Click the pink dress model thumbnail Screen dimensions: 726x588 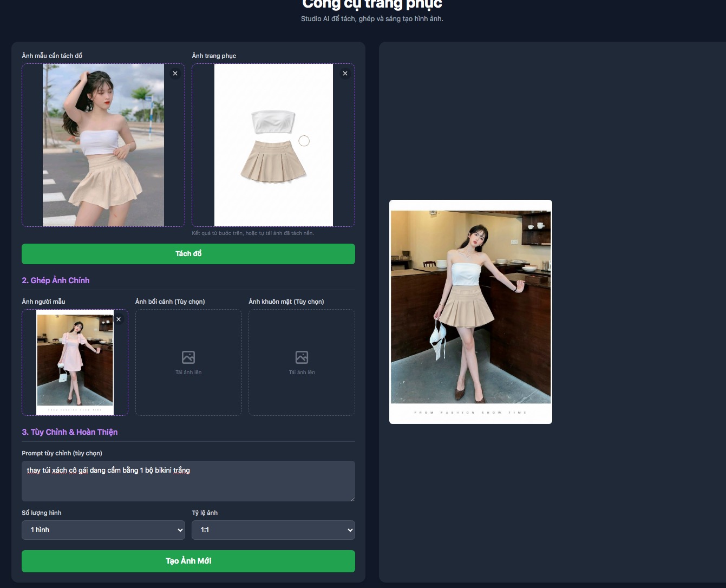75,362
